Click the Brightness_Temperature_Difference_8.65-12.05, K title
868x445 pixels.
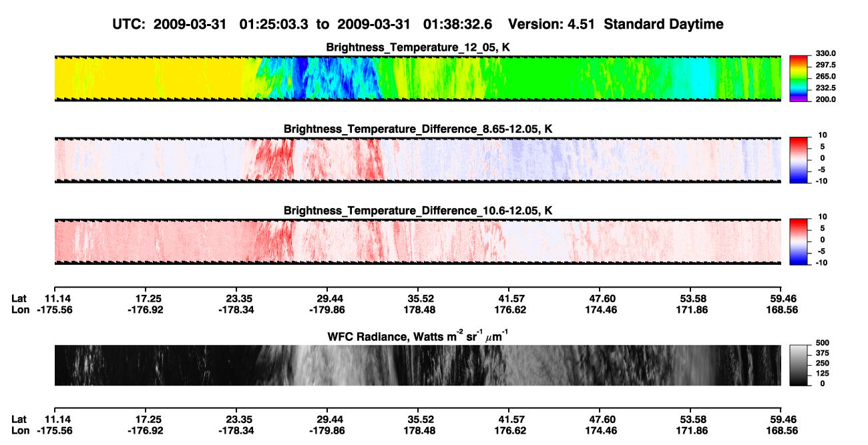[418, 129]
